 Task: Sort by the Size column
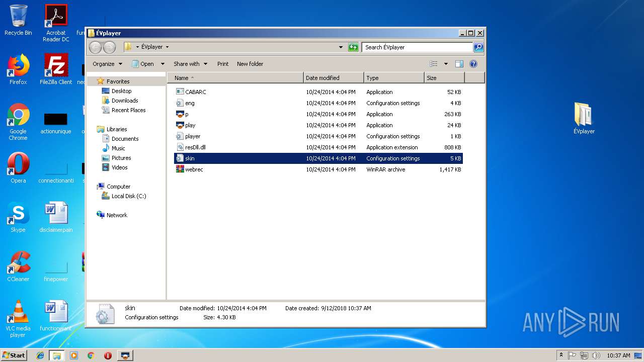(x=444, y=78)
